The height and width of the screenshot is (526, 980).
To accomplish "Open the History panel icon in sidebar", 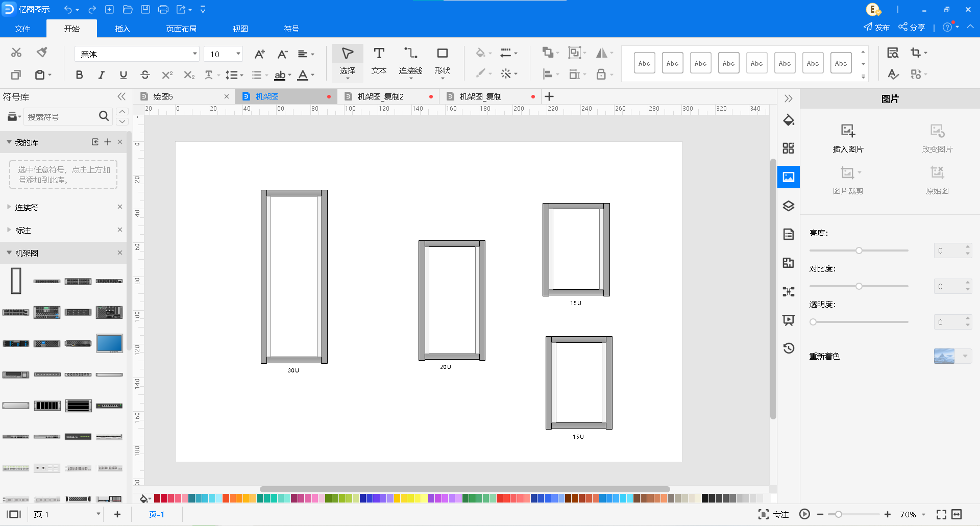I will tap(789, 348).
